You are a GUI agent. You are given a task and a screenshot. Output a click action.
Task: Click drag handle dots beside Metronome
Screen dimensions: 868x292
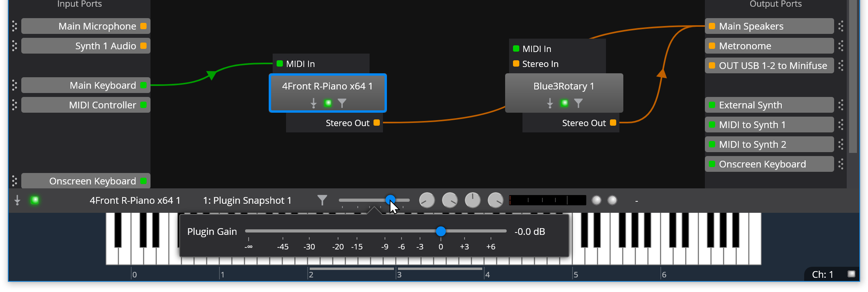tap(841, 46)
